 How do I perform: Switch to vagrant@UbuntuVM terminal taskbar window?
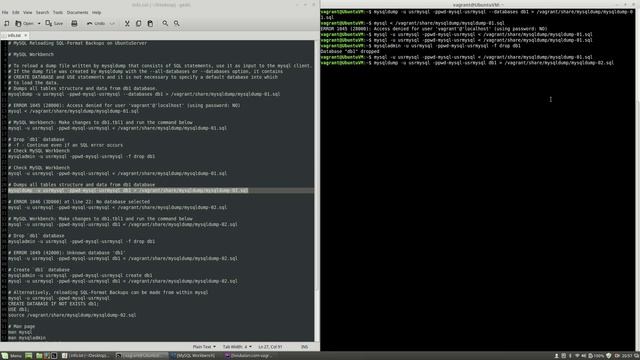point(141,356)
